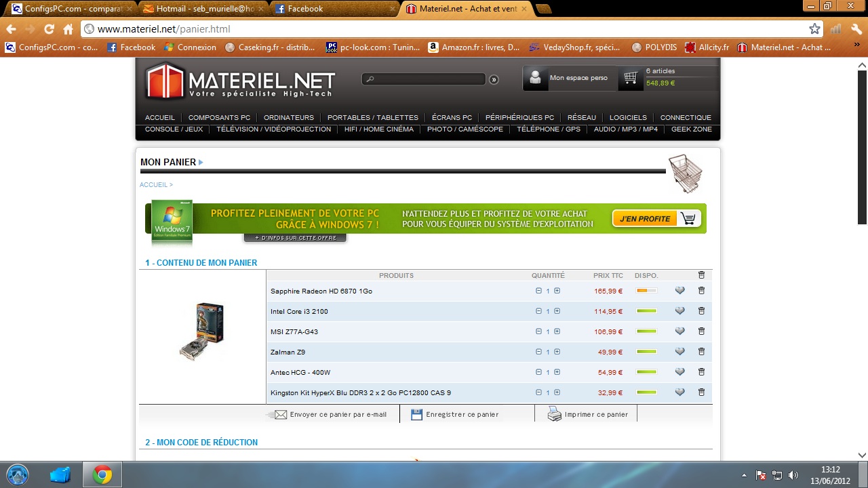Decrease quantity of Antec HCG - 400W
Viewport: 868px width, 488px height.
click(538, 372)
